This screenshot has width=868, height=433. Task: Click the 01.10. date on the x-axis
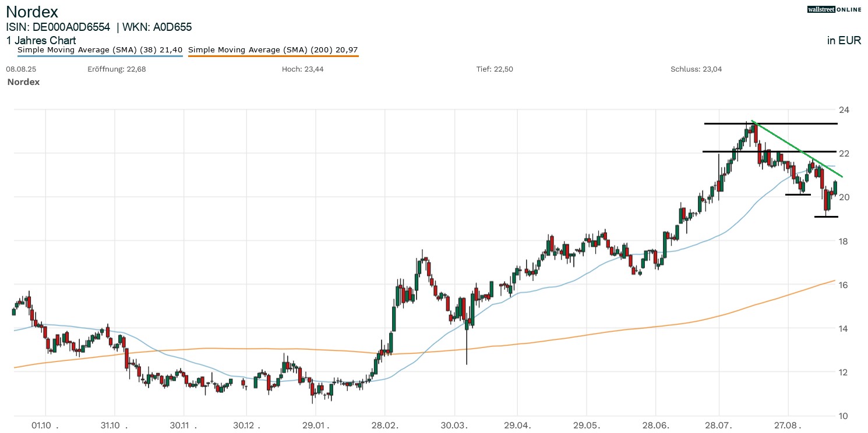pos(45,425)
